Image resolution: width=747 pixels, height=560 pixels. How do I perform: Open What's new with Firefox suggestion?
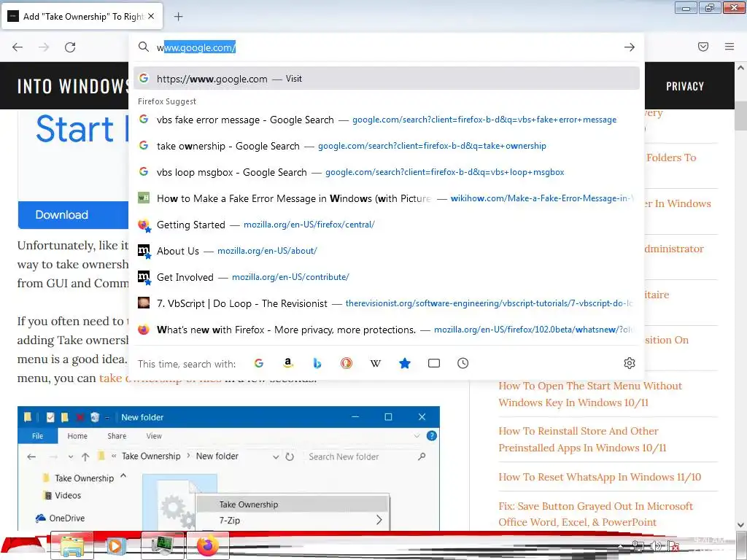click(x=387, y=330)
